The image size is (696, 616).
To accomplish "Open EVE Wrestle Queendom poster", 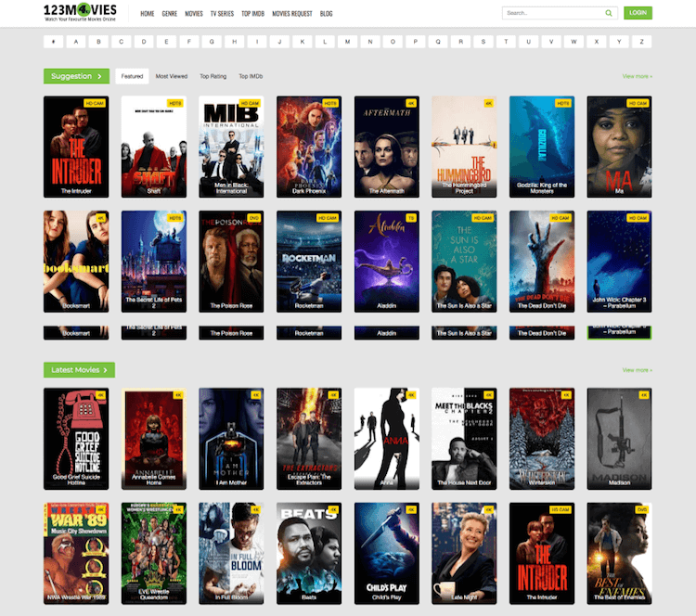I will coord(154,554).
